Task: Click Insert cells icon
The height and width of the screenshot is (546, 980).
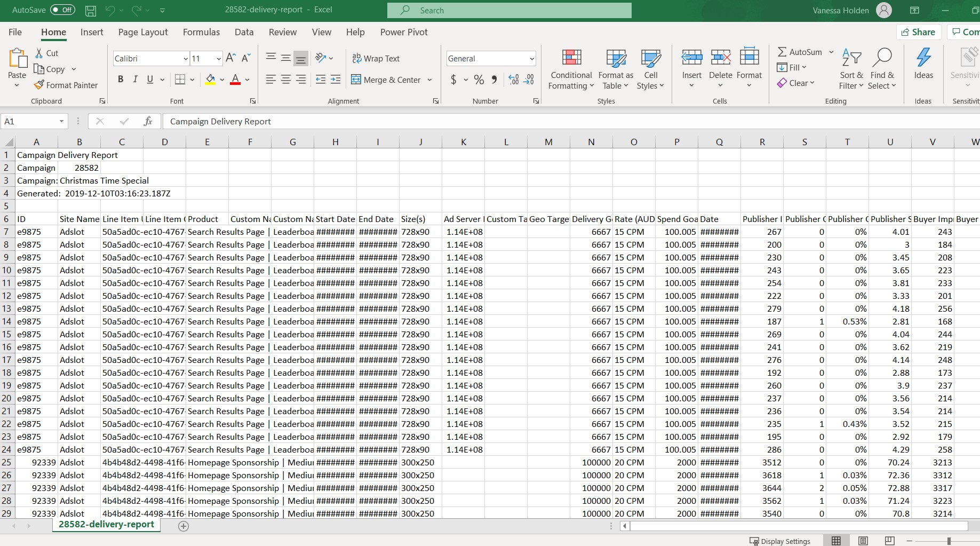Action: 692,57
